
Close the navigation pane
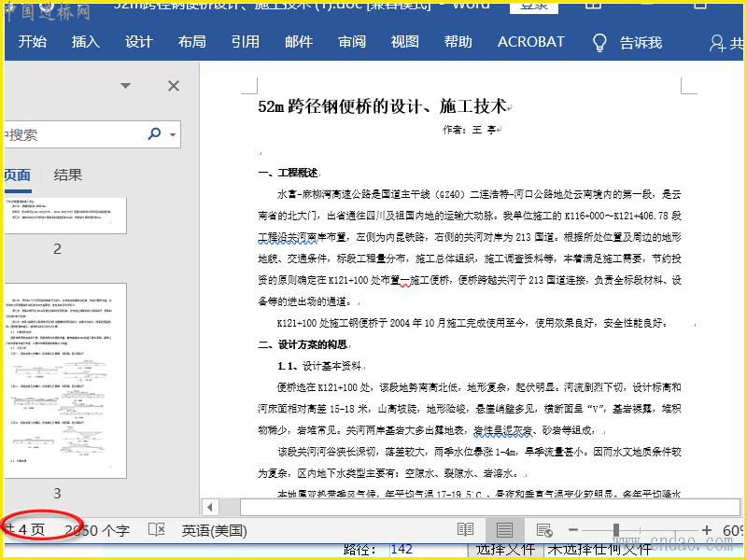click(x=174, y=86)
